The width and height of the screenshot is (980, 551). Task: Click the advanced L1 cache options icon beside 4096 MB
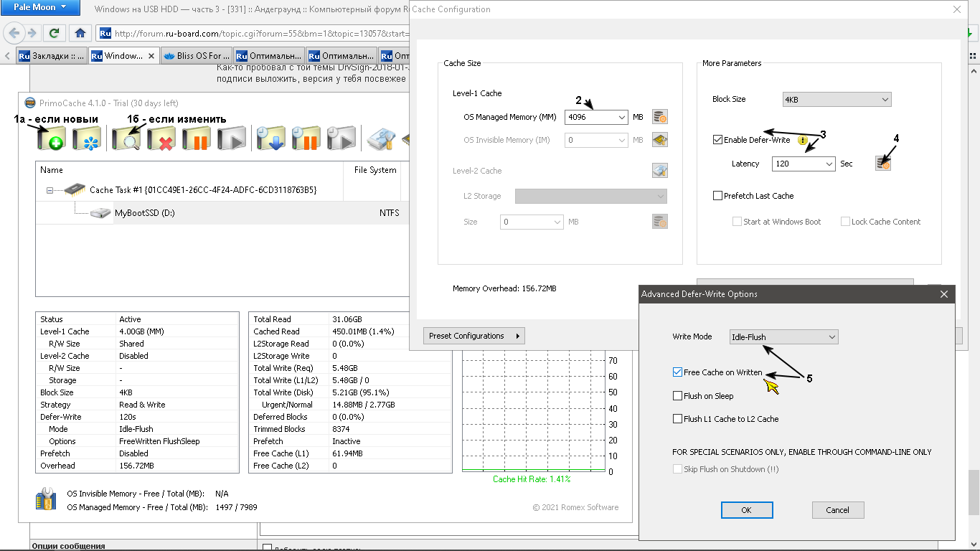click(660, 117)
